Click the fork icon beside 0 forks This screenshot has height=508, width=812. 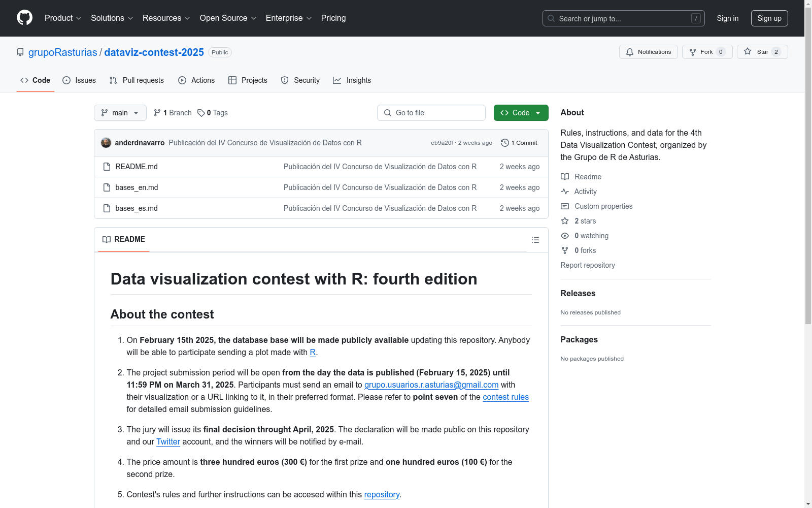point(565,250)
